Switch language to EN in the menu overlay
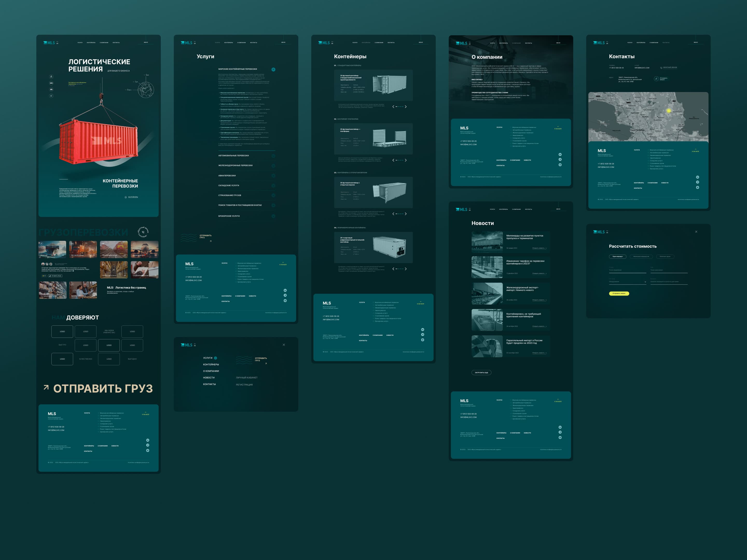 195,346
